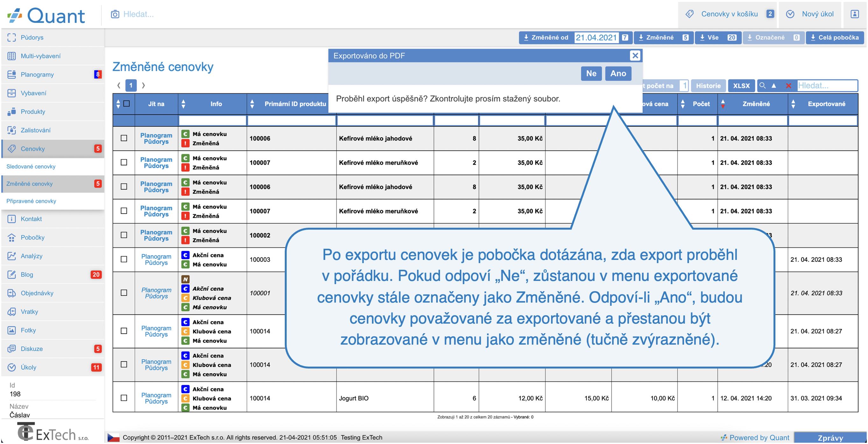The image size is (868, 444).
Task: Click the ExTech s.r.o. logo
Action: 53,432
